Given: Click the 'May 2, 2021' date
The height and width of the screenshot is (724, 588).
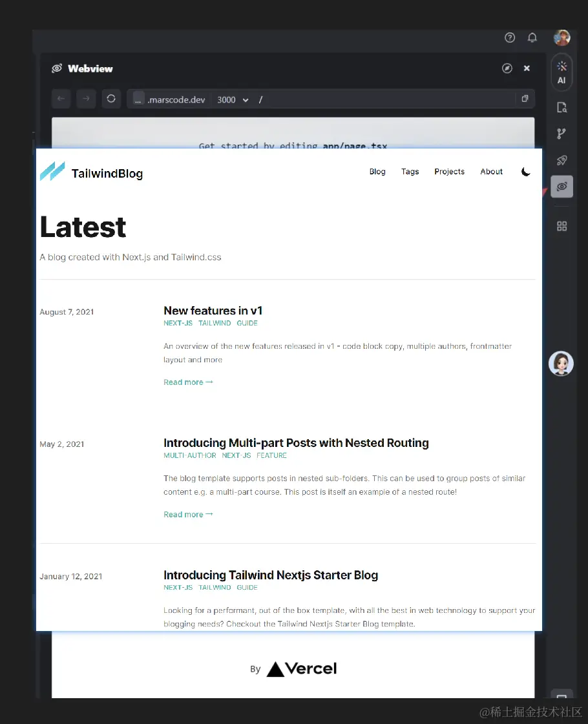Looking at the screenshot, I should coord(62,444).
